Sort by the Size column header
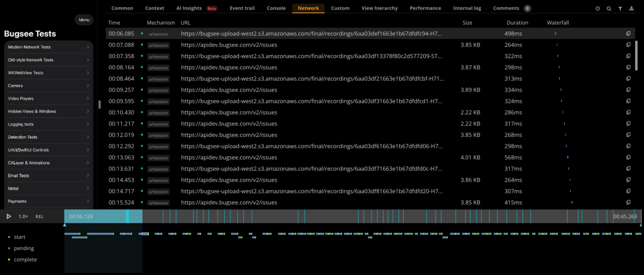This screenshot has height=275, width=644. tap(467, 23)
